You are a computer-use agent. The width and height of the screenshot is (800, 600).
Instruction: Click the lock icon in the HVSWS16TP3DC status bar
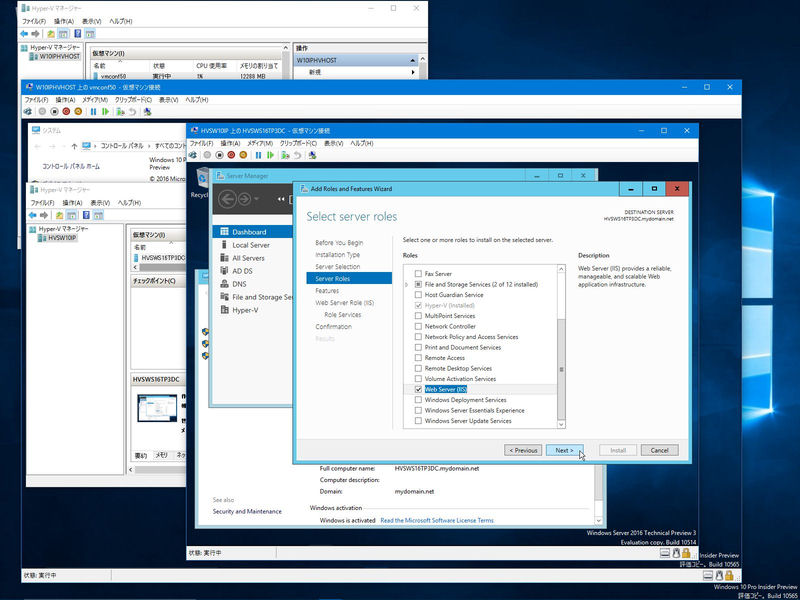pos(686,553)
